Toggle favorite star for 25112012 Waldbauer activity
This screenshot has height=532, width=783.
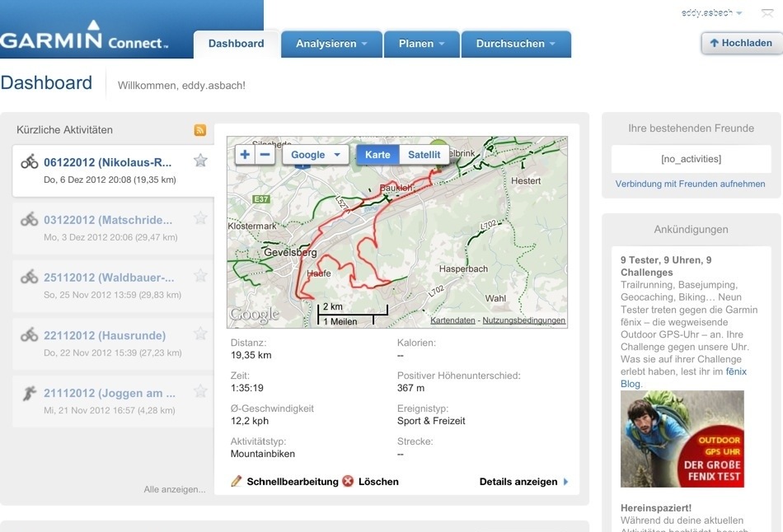pyautogui.click(x=200, y=276)
